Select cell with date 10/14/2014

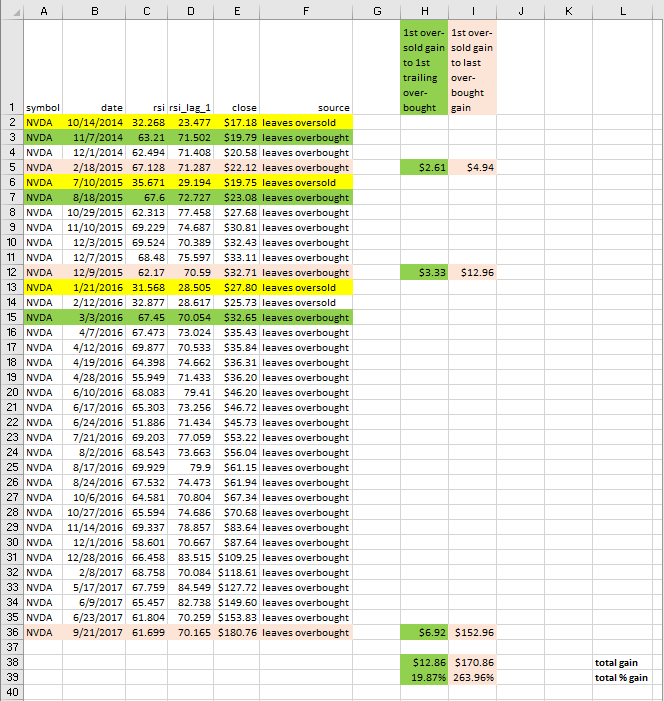94,122
